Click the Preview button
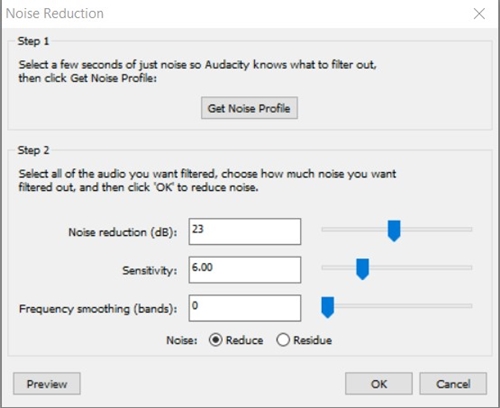The height and width of the screenshot is (408, 500). tap(47, 384)
